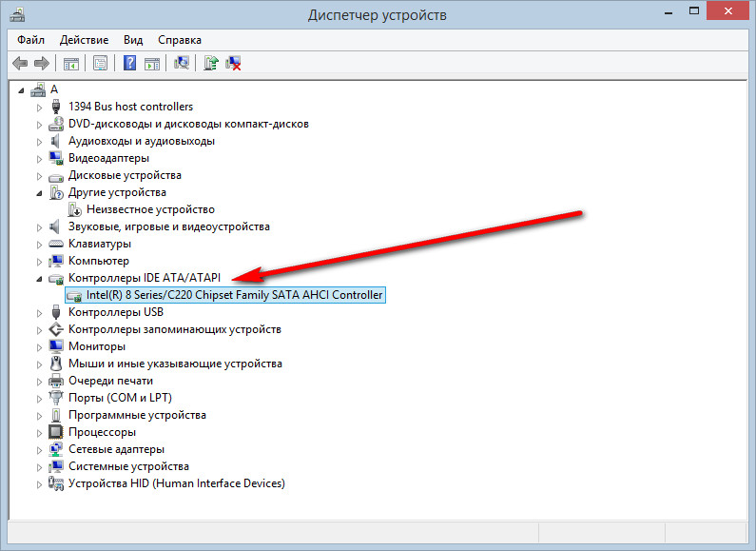Click the Back arrow toolbar button
Screen dimensions: 756x551
20,63
